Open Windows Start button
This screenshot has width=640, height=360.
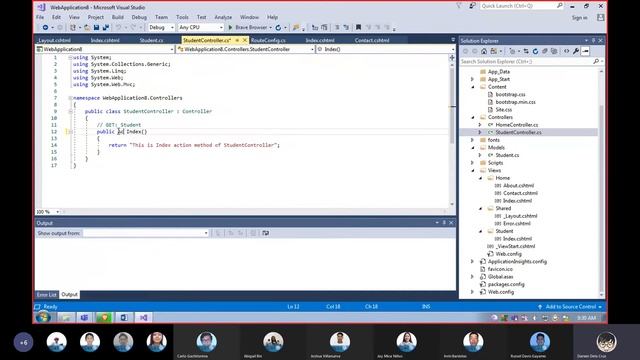point(43,317)
